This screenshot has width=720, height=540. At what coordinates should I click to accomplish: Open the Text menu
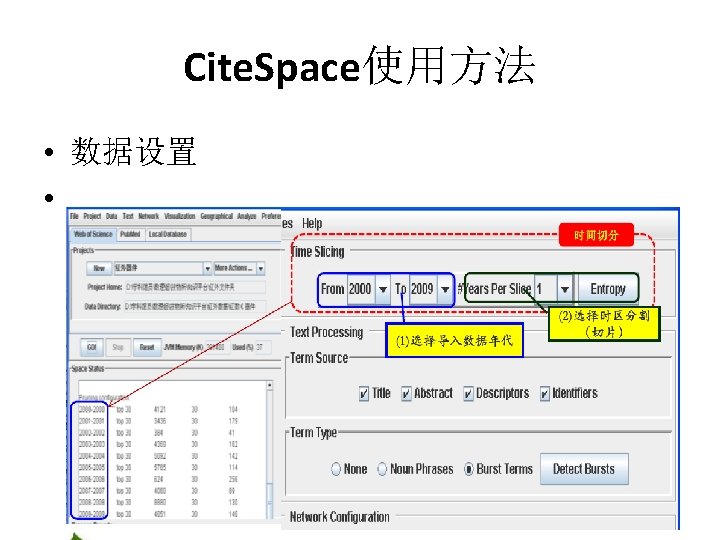click(128, 216)
